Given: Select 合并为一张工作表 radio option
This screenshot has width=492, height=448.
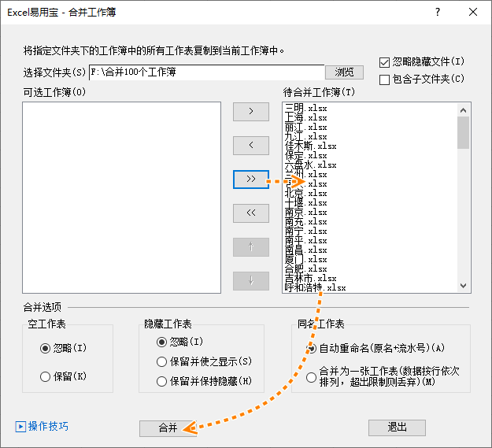Looking at the screenshot, I should pos(311,377).
